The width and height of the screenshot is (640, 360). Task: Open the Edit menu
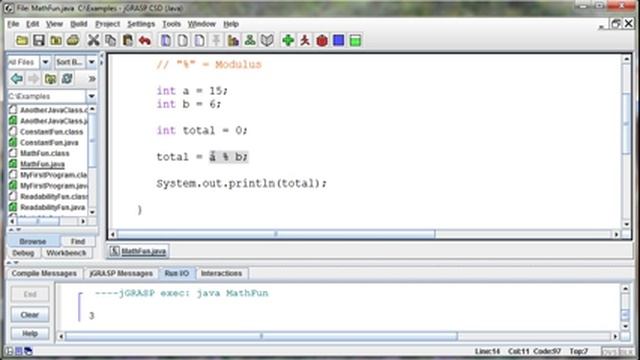point(32,24)
